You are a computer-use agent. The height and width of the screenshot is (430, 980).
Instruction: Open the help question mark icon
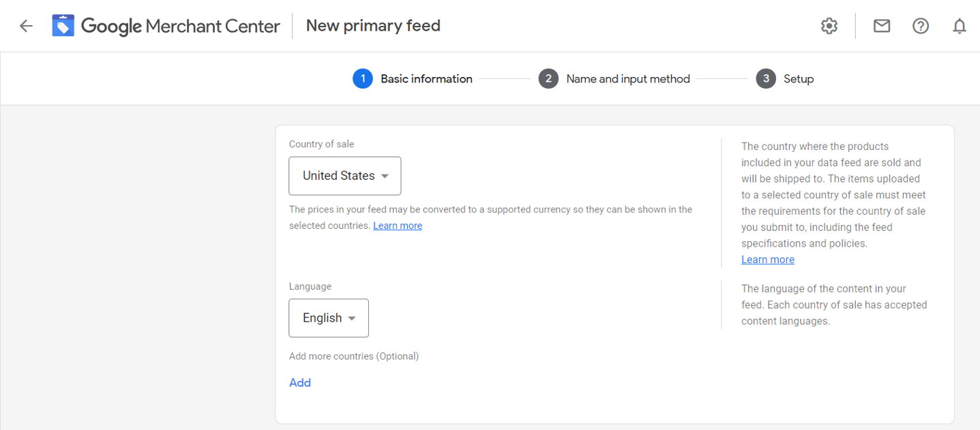(920, 25)
